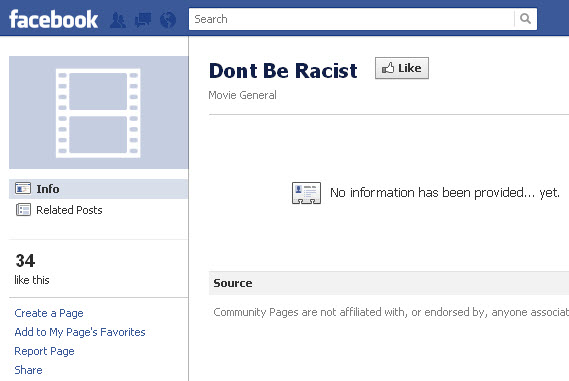The image size is (569, 381).
Task: Click the Dont Be Racist title
Action: (283, 71)
